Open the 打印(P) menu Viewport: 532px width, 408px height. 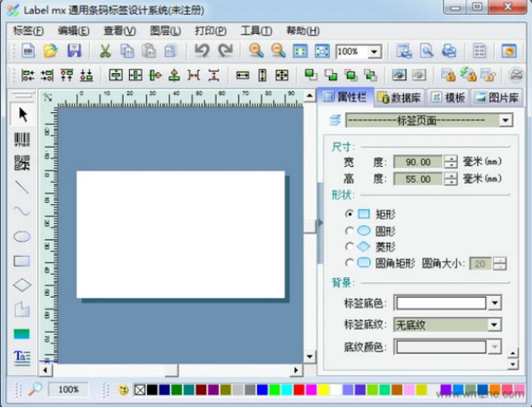(x=211, y=31)
